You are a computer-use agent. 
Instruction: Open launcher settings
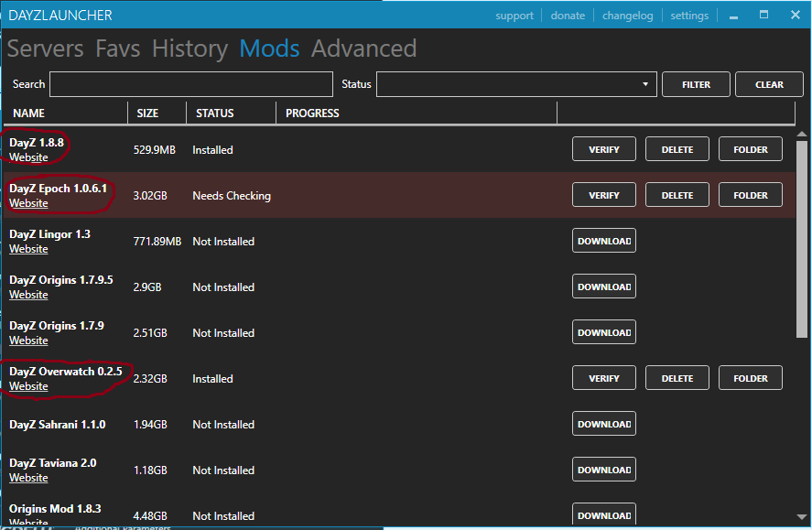689,16
